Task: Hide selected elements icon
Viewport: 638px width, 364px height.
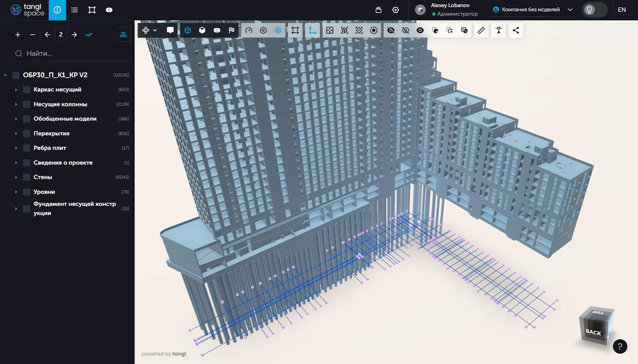Action: (x=391, y=30)
